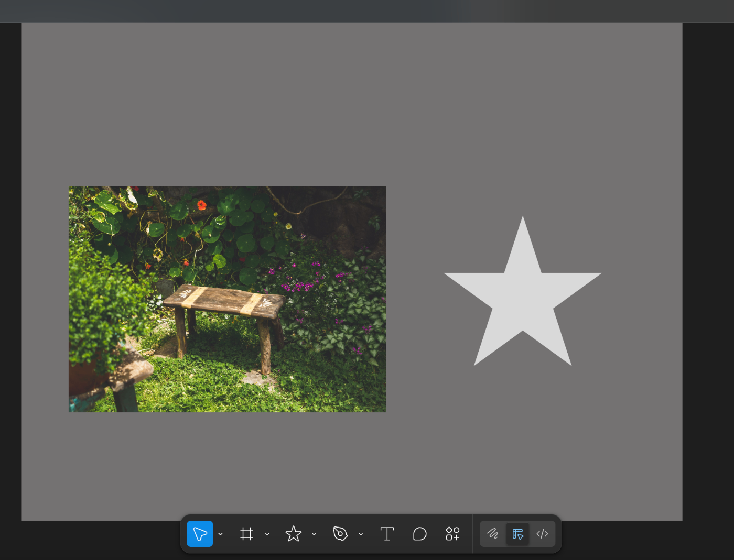Switch to Design mode
Image resolution: width=734 pixels, height=560 pixels.
(x=517, y=534)
